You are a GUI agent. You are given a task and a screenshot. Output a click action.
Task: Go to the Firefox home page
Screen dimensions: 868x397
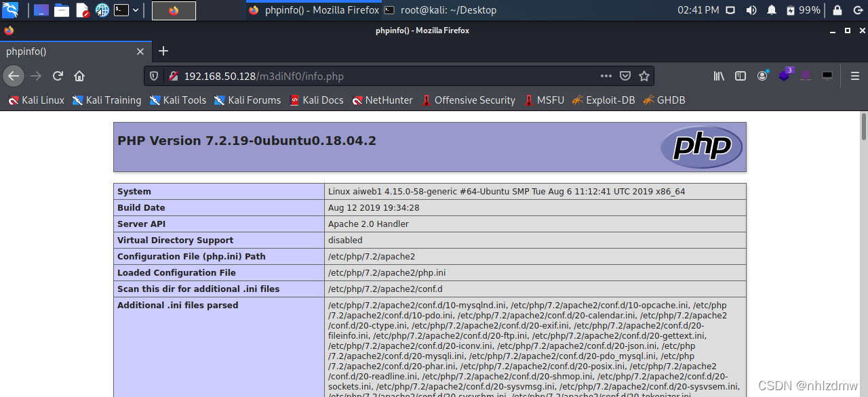coord(79,76)
